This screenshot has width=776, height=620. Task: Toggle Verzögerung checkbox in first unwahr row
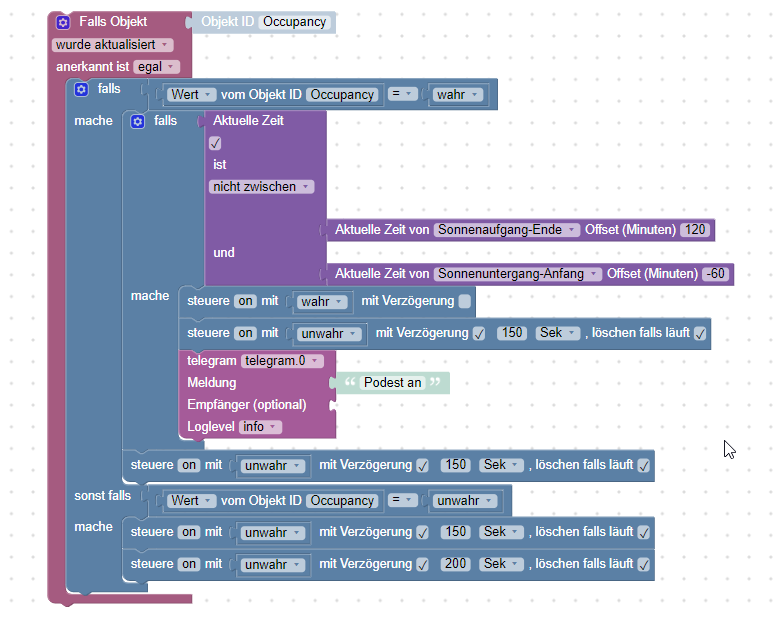pyautogui.click(x=479, y=334)
